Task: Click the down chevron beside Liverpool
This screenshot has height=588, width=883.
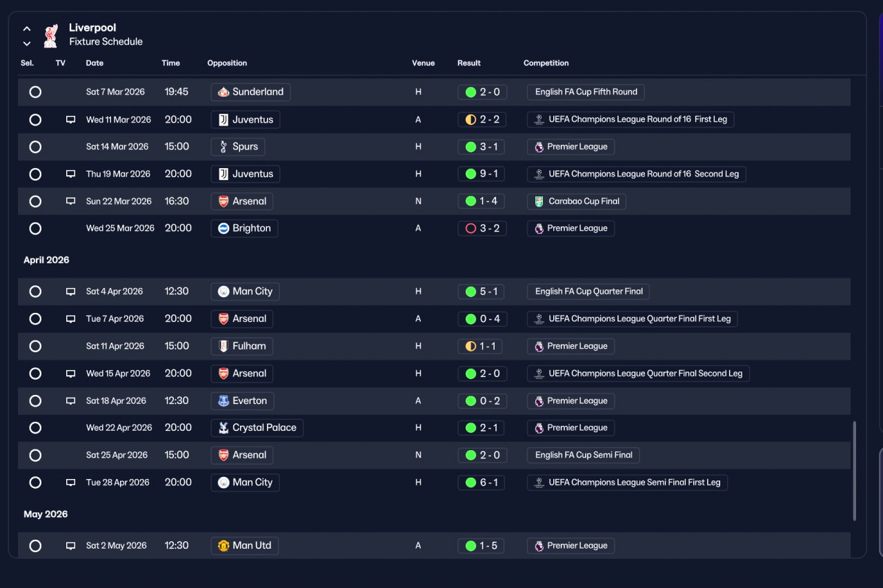Action: (x=27, y=43)
